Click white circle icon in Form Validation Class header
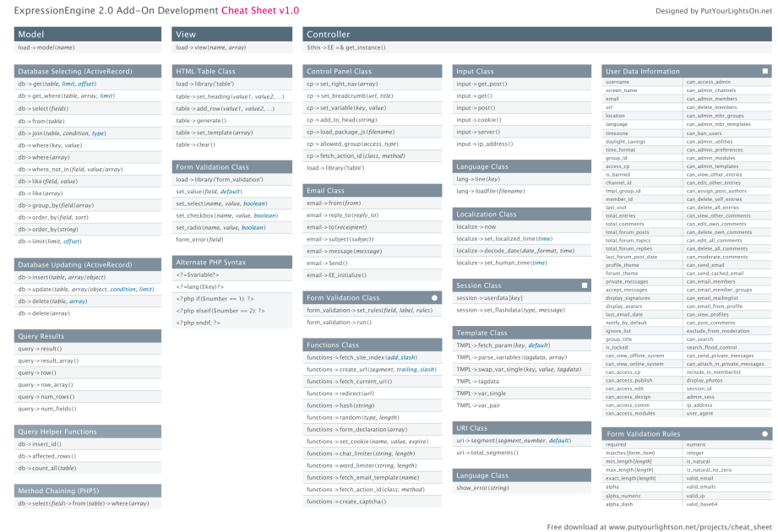778x532 pixels. (x=434, y=298)
